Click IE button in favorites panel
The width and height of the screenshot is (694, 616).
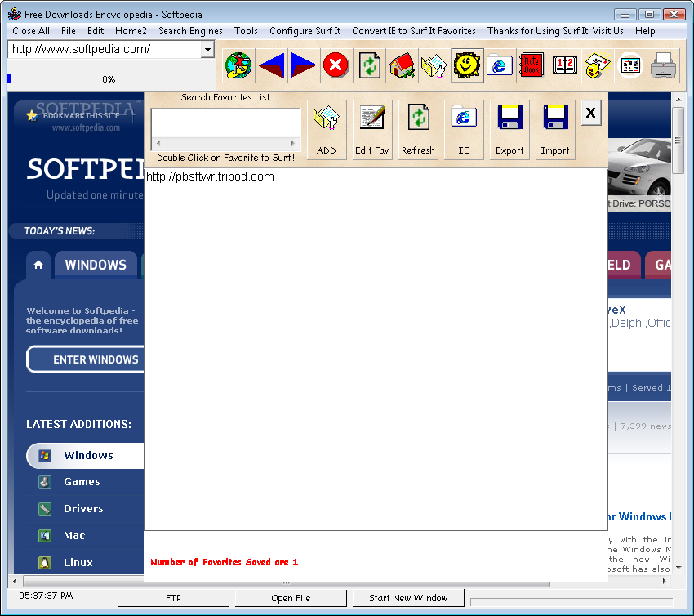(464, 129)
